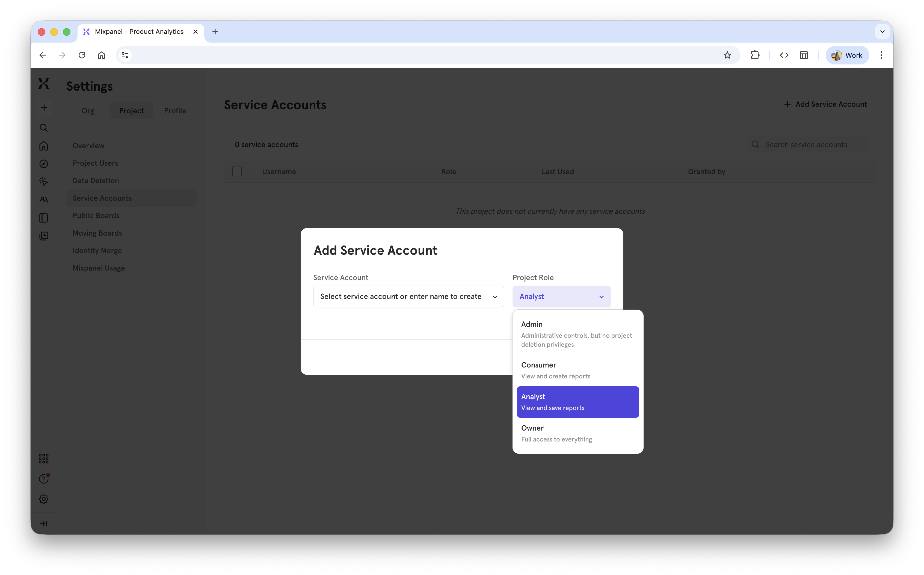Expand the Project Role dropdown showing Analyst
The width and height of the screenshot is (924, 575).
coord(561,296)
